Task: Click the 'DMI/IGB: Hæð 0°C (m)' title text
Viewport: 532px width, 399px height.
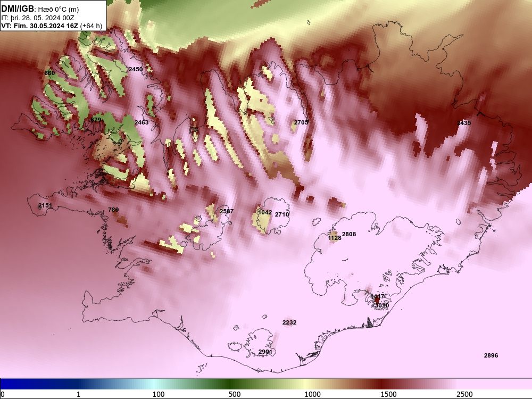Action: (x=40, y=9)
